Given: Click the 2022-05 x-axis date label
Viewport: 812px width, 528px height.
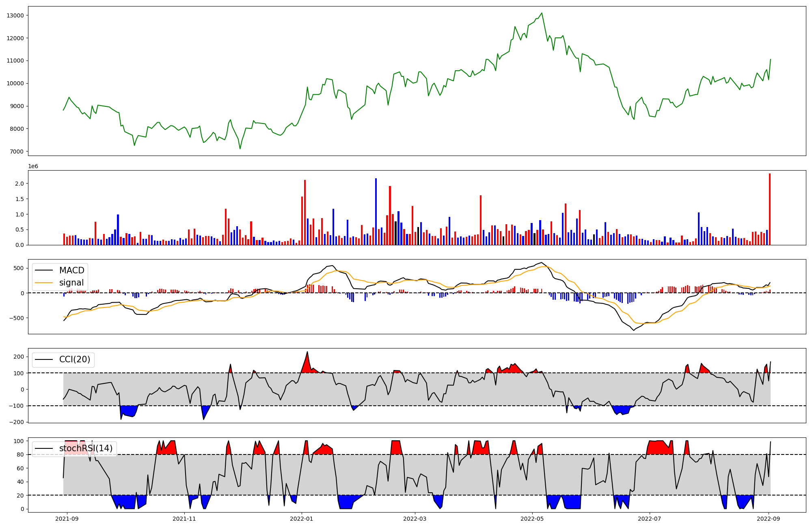Looking at the screenshot, I should click(x=532, y=518).
